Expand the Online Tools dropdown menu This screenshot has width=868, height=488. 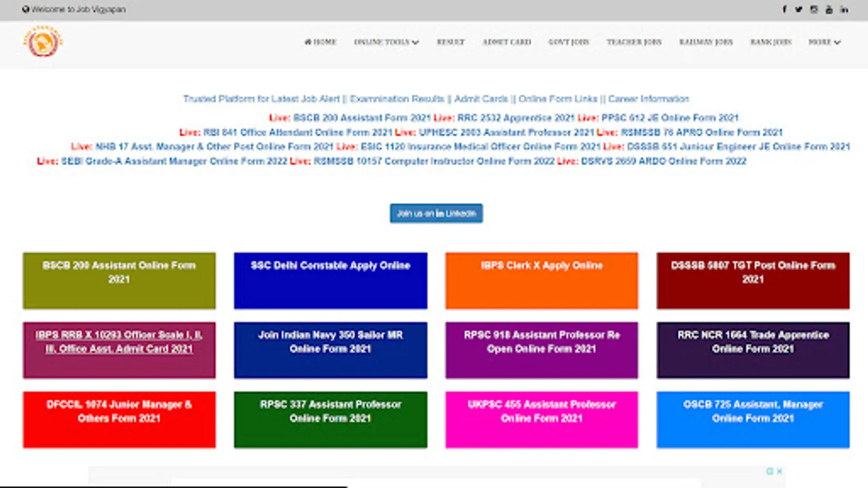click(386, 42)
